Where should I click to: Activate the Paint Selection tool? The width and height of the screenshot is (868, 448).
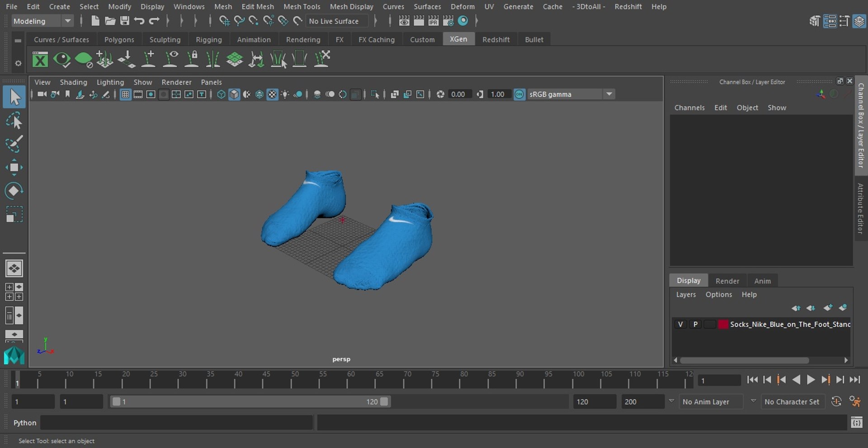coord(14,144)
